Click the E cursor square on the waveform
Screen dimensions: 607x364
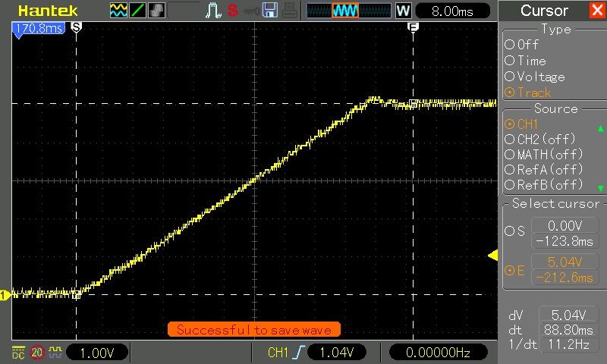point(413,103)
